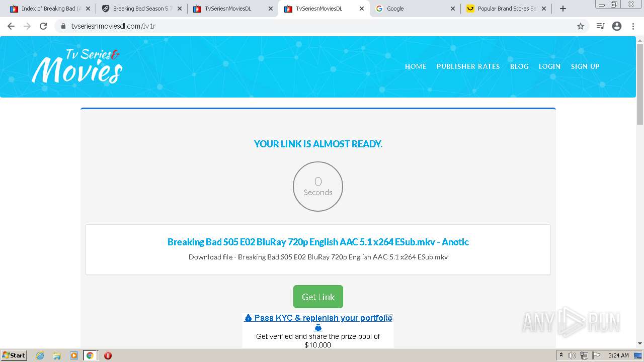Click the volume speaker tray icon
Image resolution: width=644 pixels, height=362 pixels.
[x=572, y=355]
